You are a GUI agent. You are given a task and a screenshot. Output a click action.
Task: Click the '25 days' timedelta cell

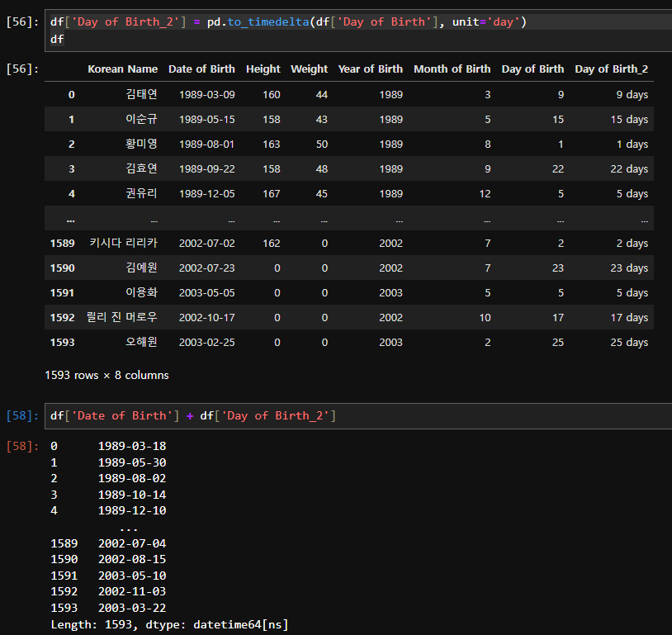(x=629, y=343)
